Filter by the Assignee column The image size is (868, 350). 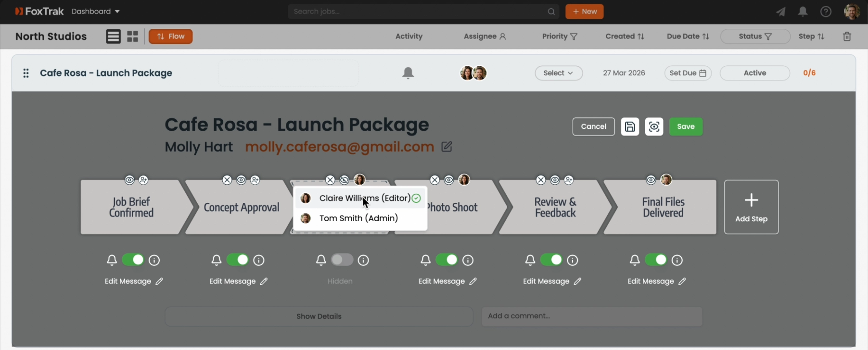485,37
